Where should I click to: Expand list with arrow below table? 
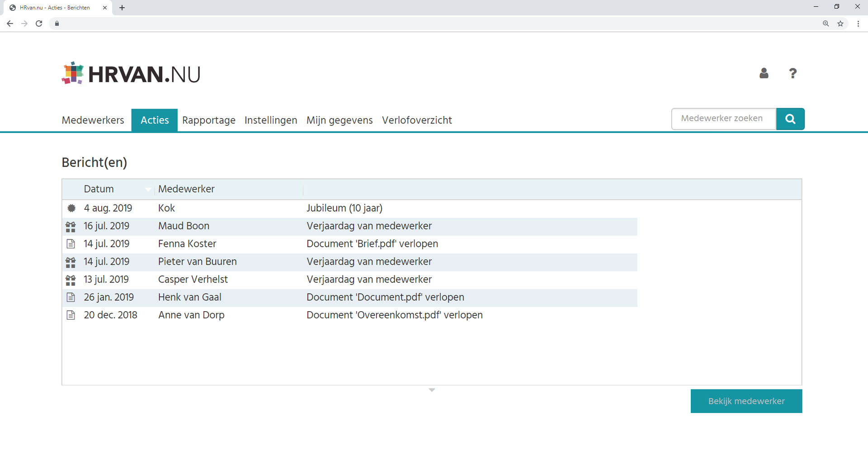(432, 390)
